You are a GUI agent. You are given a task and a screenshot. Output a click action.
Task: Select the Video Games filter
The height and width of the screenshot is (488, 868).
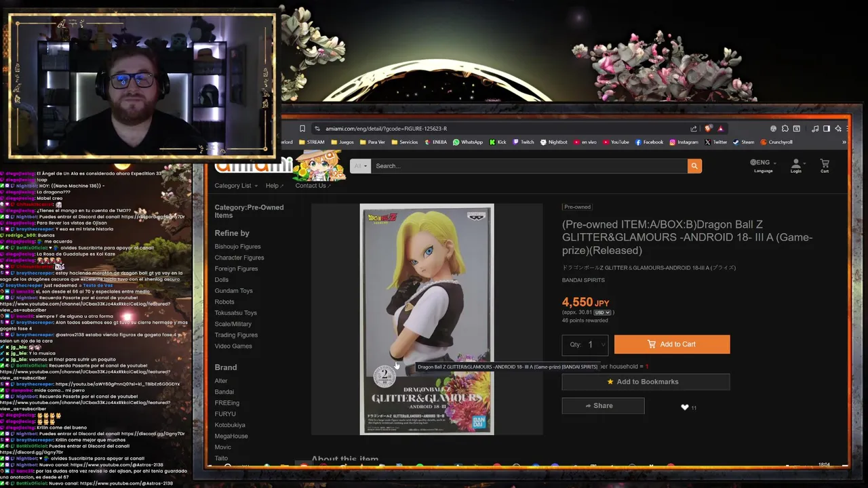[x=233, y=346]
